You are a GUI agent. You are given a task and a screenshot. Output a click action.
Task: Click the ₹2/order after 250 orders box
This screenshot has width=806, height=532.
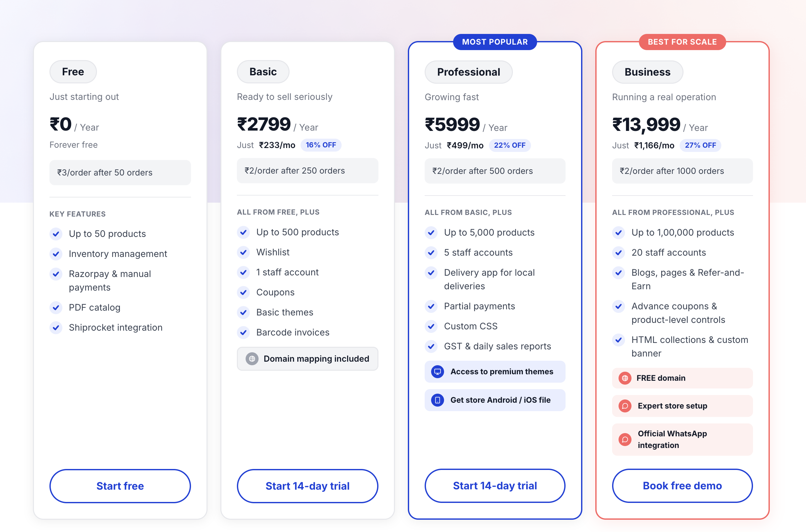307,171
